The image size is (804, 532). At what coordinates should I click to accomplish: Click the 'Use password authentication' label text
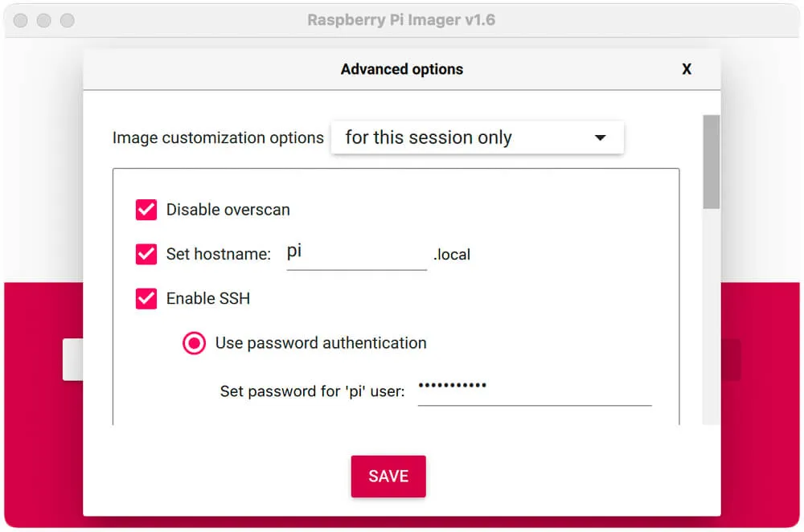pyautogui.click(x=321, y=343)
